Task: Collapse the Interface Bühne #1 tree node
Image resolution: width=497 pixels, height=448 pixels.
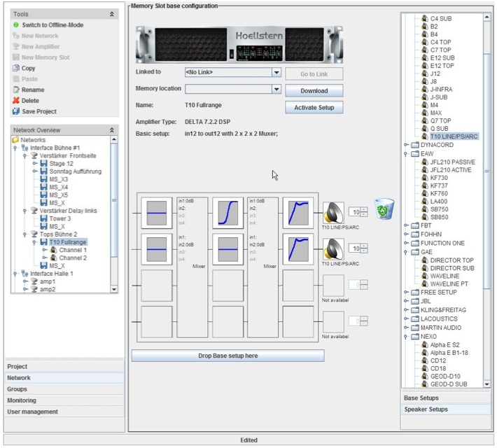Action: click(15, 148)
